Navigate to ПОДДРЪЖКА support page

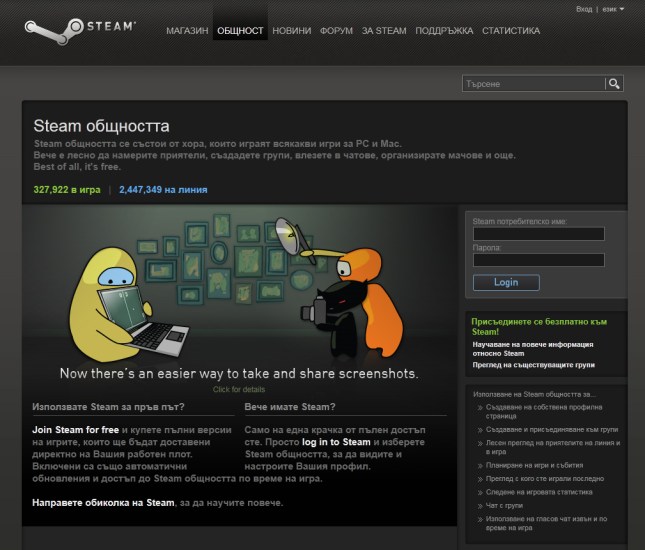coord(444,31)
